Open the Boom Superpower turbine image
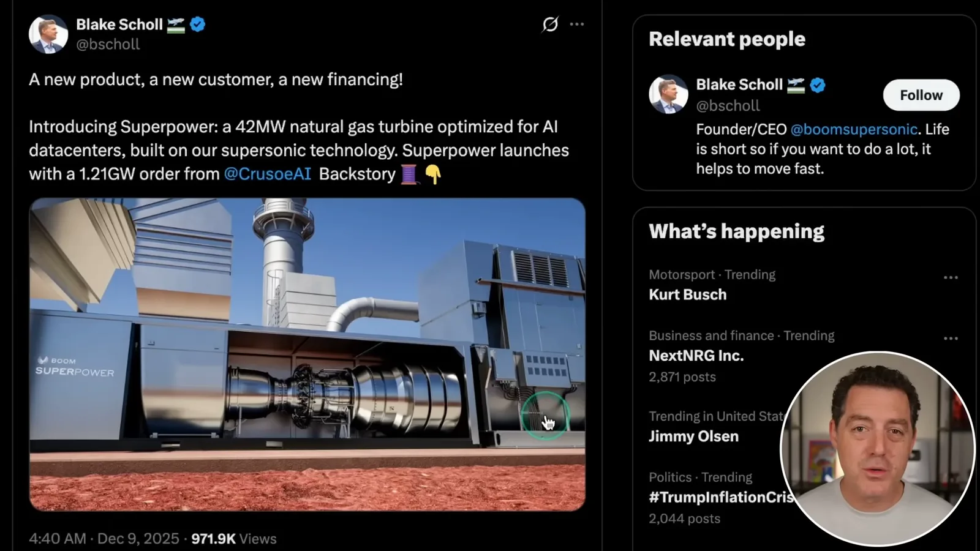The width and height of the screenshot is (980, 551). (x=307, y=354)
